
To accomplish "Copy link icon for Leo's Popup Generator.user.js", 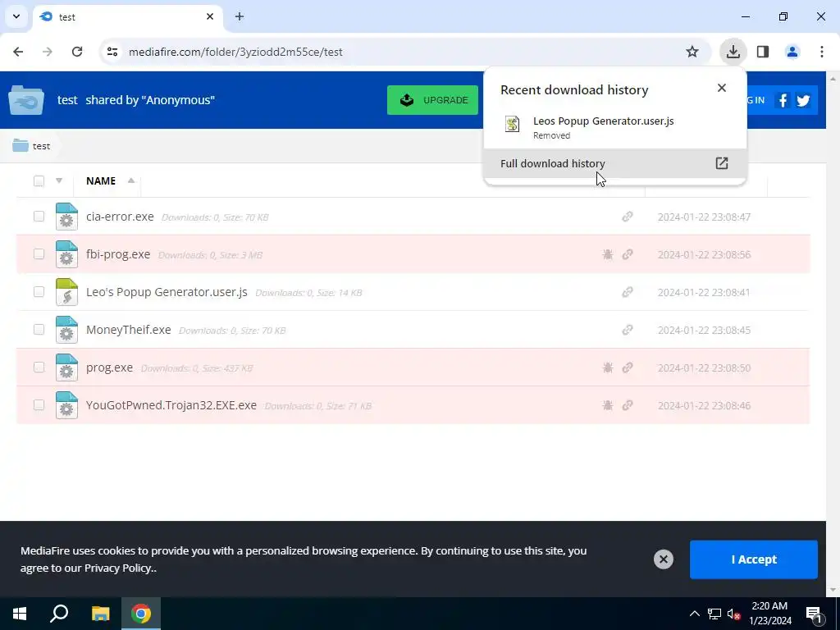I will (x=628, y=292).
